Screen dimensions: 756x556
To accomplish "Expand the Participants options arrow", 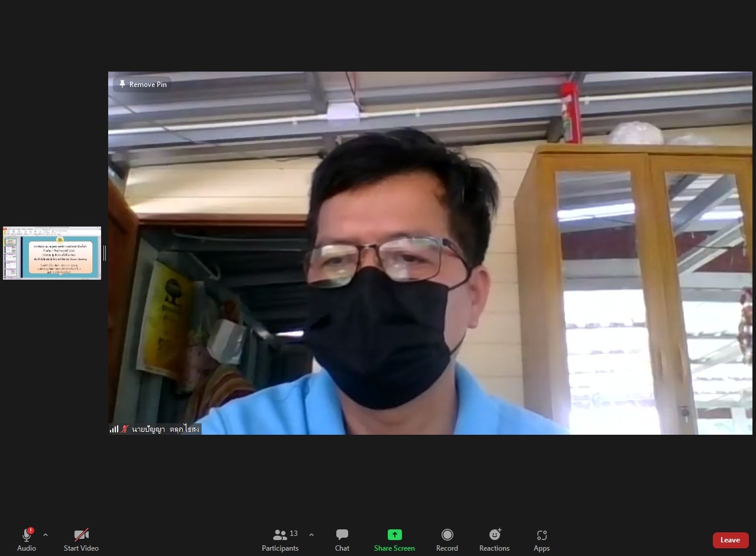I will 312,535.
